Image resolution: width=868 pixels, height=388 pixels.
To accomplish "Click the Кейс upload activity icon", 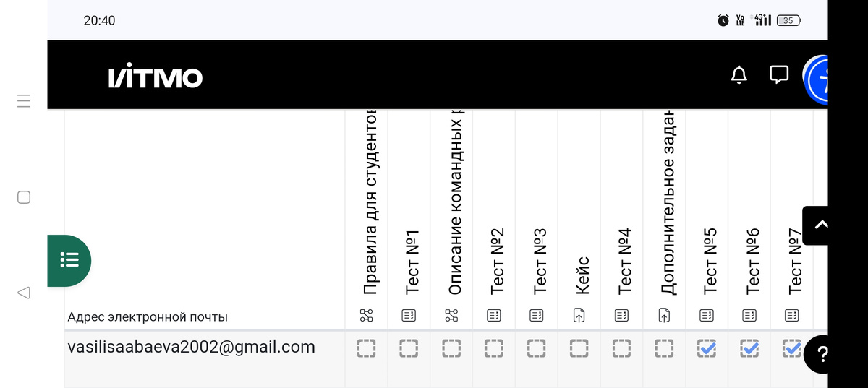I will click(579, 315).
